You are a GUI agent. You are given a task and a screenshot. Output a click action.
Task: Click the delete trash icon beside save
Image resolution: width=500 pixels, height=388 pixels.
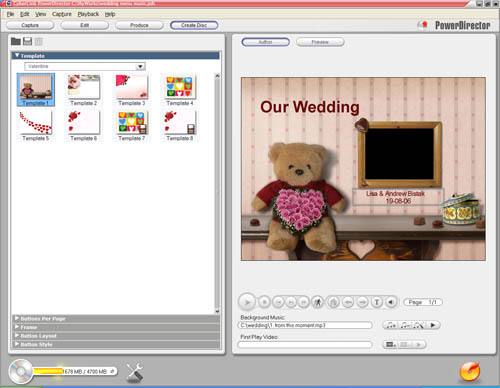tap(39, 42)
